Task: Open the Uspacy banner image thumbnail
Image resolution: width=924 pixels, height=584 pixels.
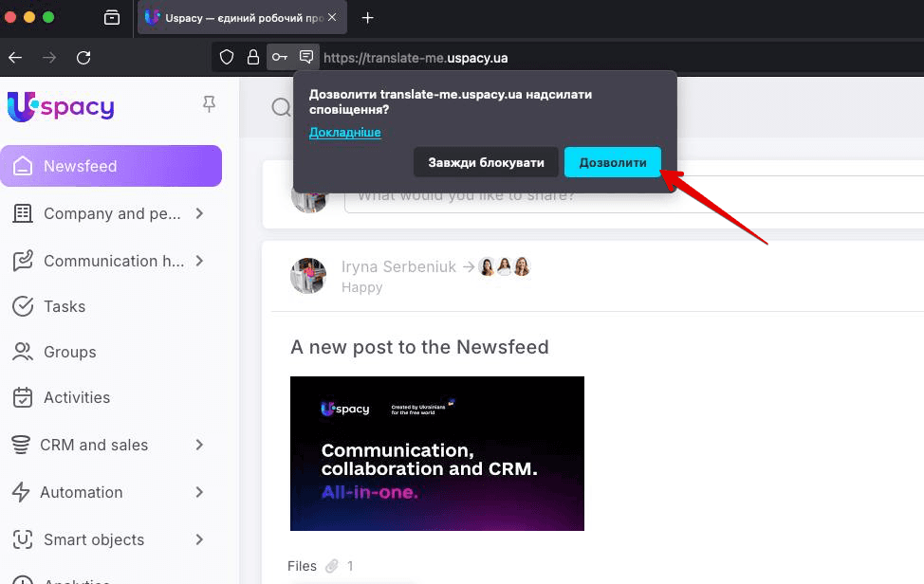Action: click(437, 453)
